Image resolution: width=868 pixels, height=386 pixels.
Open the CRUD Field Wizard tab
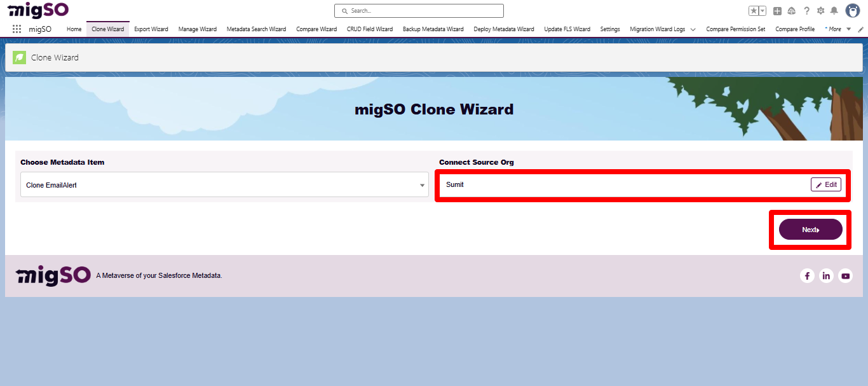(x=370, y=29)
